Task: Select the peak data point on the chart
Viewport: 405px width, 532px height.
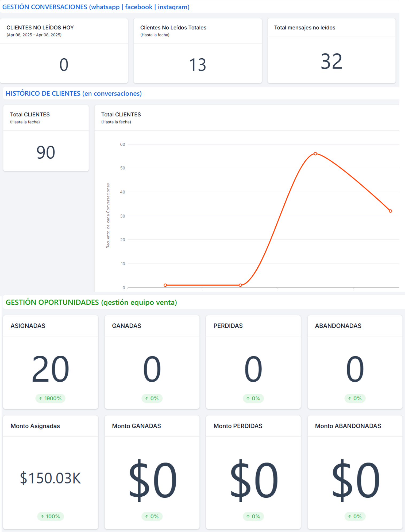Action: 315,154
